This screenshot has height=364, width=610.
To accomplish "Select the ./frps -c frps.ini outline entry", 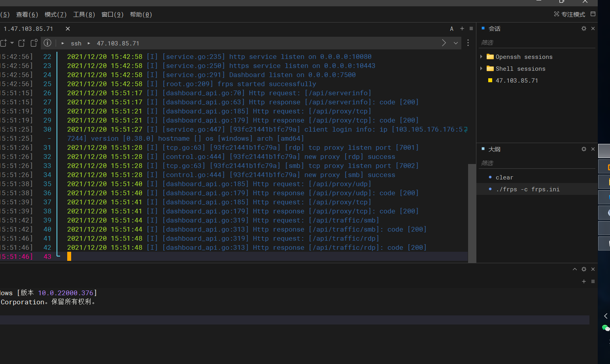I will pyautogui.click(x=528, y=189).
